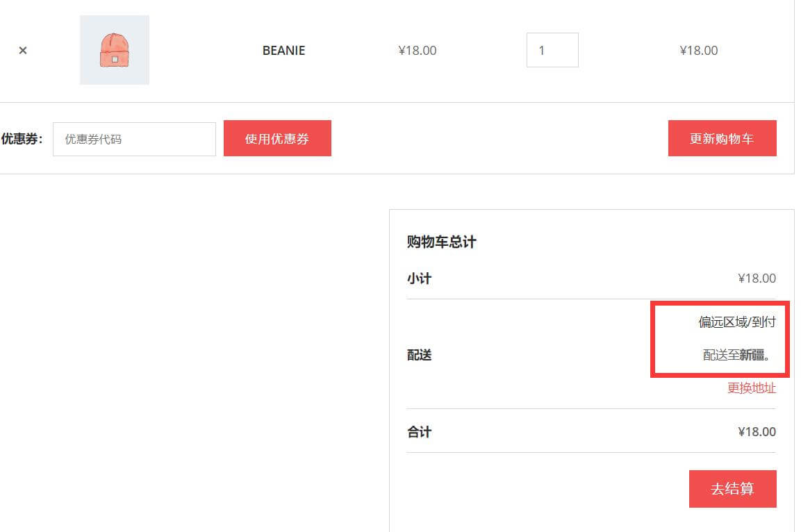
Task: Click the 优惠券 label
Action: coord(22,139)
